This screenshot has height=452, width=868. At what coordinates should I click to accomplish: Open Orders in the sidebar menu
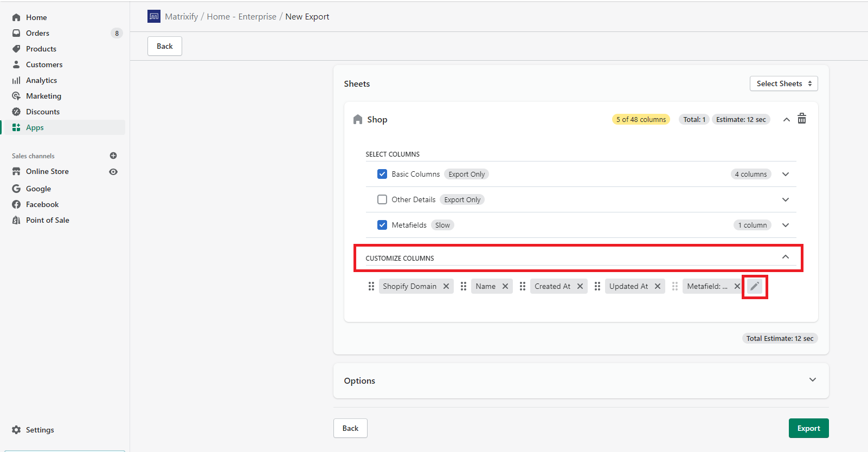(37, 33)
